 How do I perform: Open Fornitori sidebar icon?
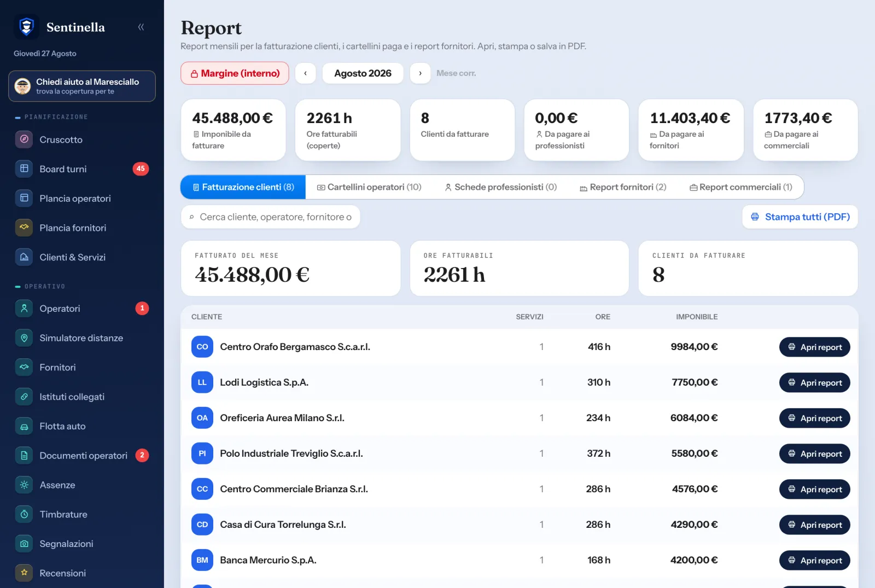24,367
